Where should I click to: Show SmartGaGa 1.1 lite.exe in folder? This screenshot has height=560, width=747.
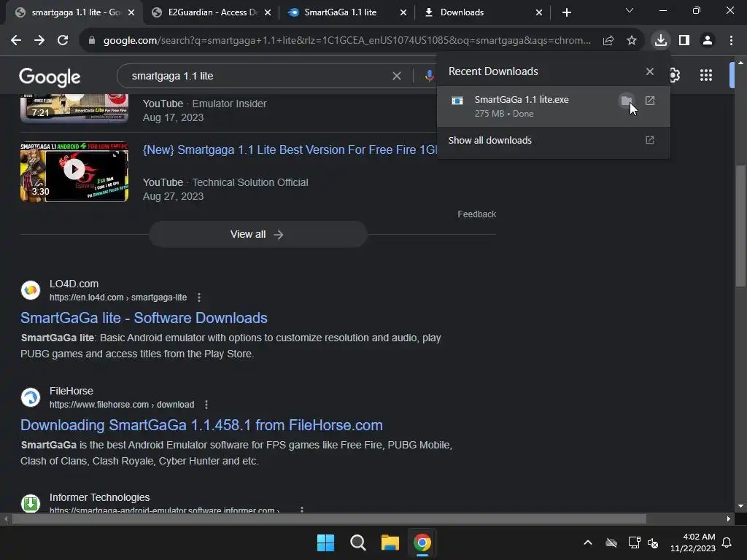[x=627, y=101]
